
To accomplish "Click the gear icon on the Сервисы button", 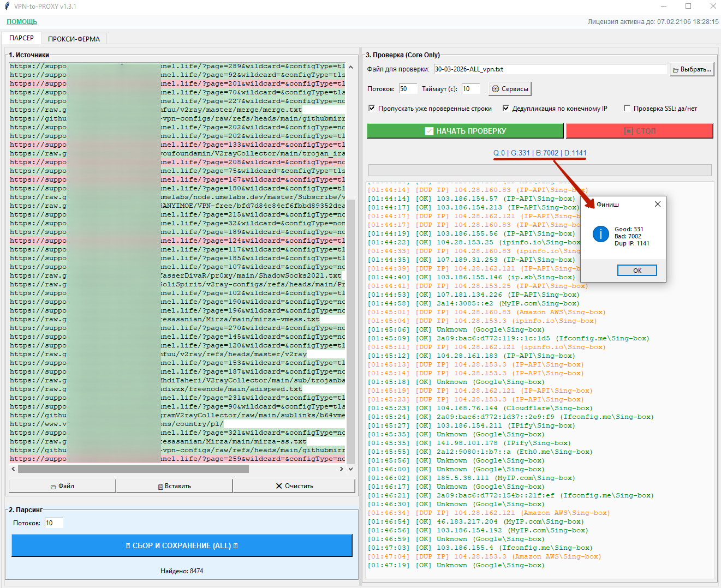I will [x=496, y=89].
